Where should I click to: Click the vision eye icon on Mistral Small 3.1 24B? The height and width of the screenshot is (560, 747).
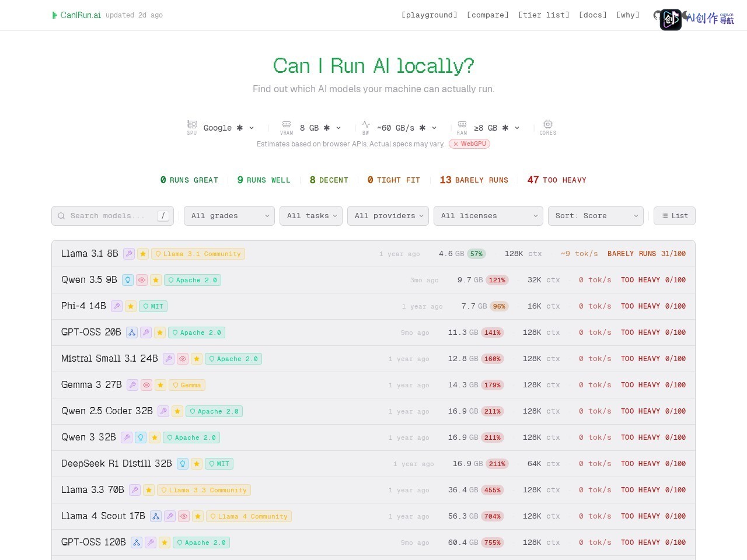(183, 359)
